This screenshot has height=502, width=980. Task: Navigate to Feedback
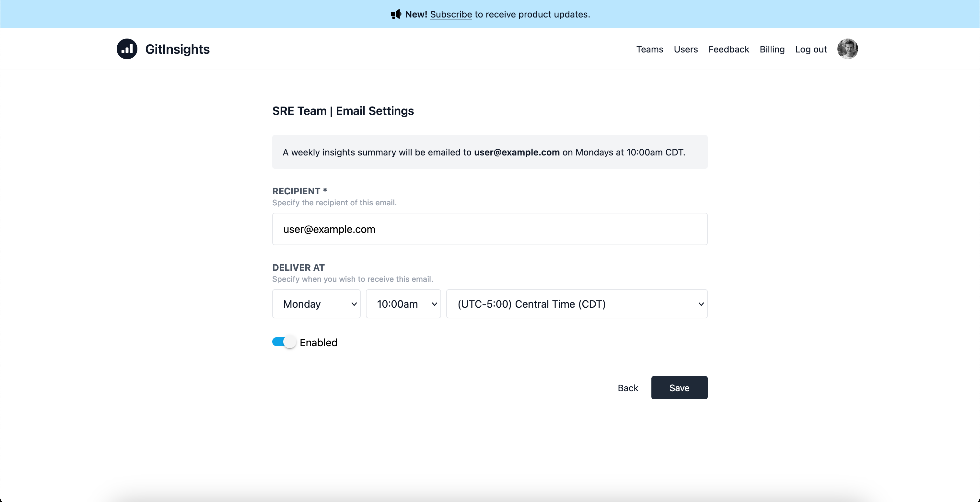pos(729,50)
